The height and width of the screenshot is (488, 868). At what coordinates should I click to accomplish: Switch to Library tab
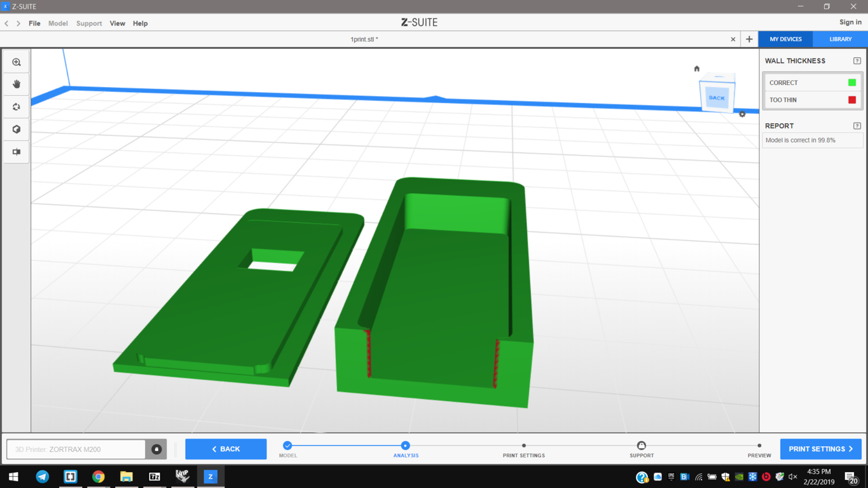[841, 39]
